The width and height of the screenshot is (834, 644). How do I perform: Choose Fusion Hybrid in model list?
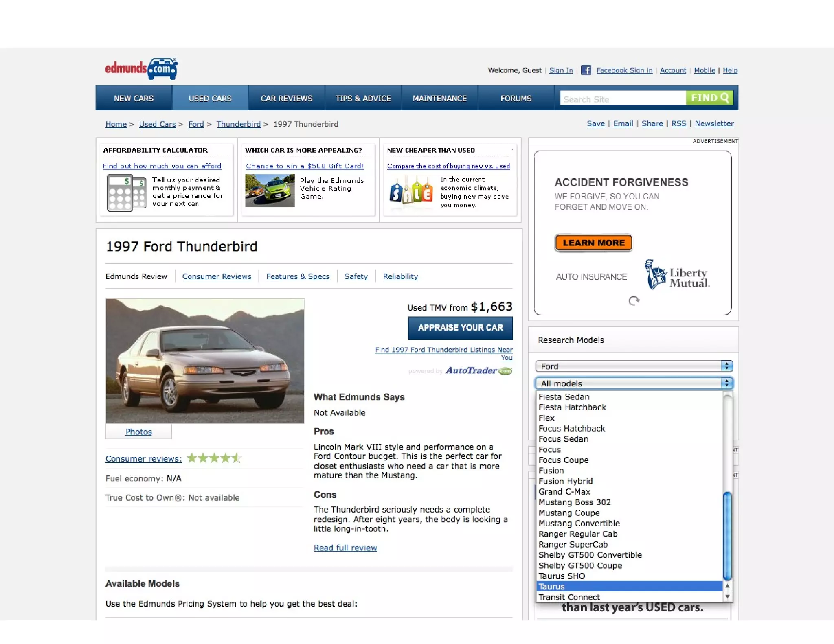coord(630,481)
